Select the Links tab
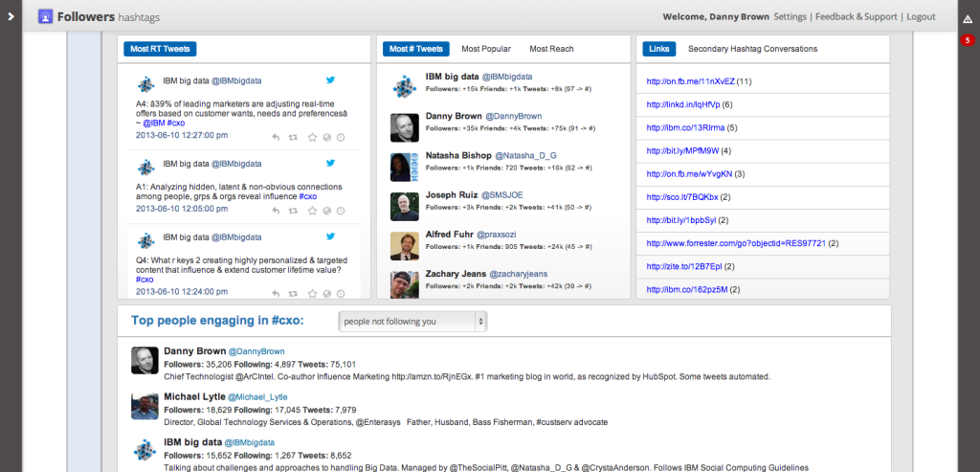Screen dimensions: 980x472 pos(658,49)
